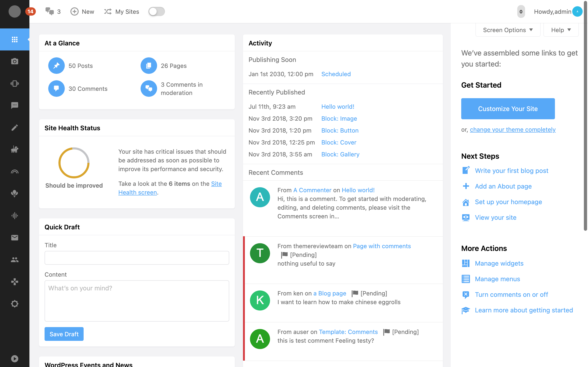Click the play circle icon at sidebar bottom
The width and height of the screenshot is (588, 367).
point(14,359)
